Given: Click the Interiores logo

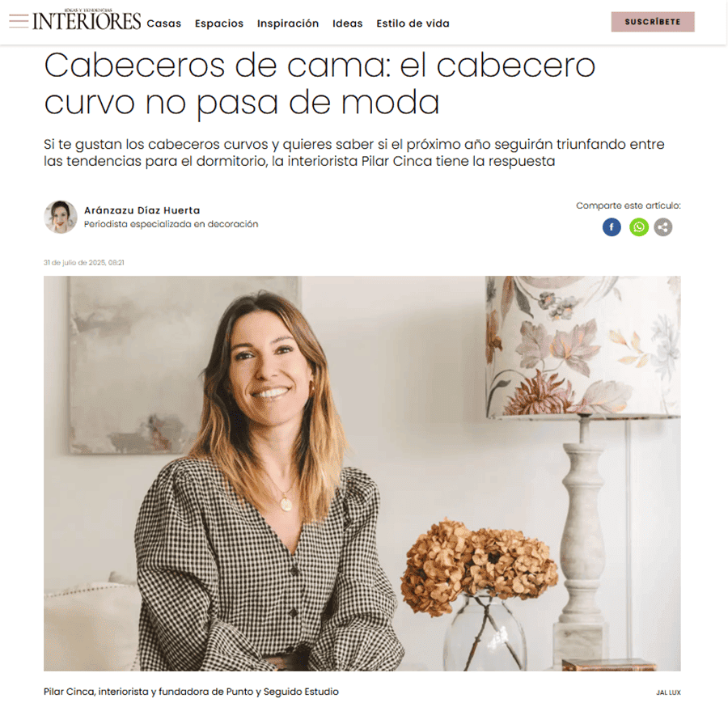Looking at the screenshot, I should click(x=87, y=19).
